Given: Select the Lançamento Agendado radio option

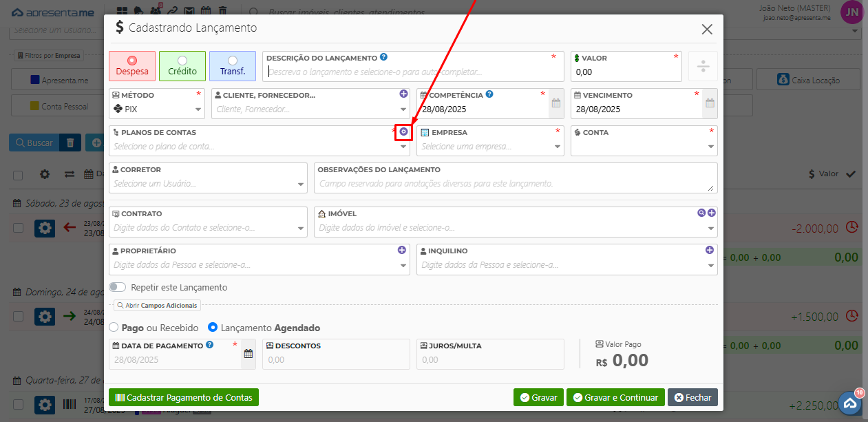Looking at the screenshot, I should click(x=213, y=328).
